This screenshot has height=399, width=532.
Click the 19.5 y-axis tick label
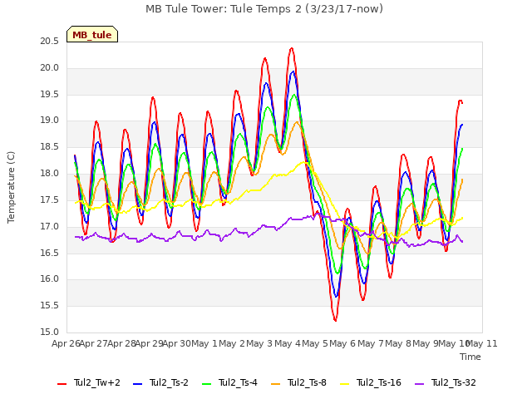[x=50, y=94]
